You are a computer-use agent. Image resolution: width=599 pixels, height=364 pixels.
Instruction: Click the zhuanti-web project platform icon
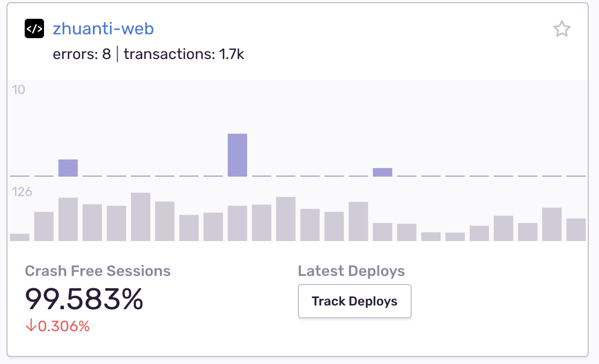tap(34, 28)
